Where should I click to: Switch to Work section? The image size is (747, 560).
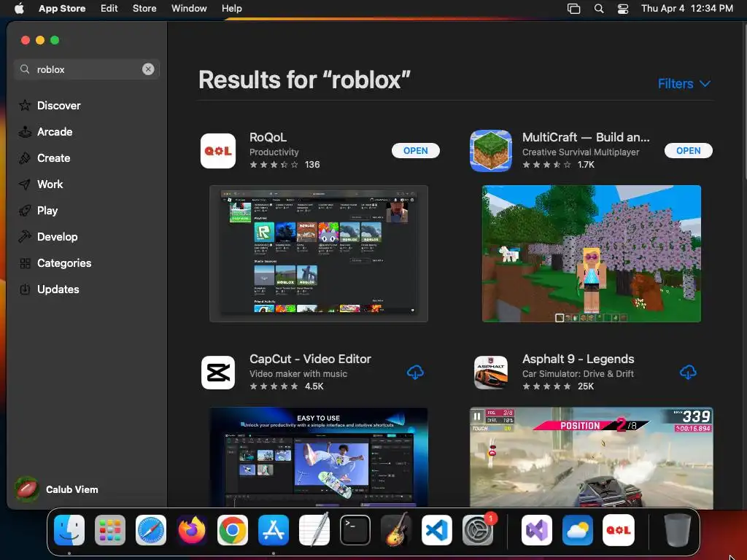(x=87, y=184)
